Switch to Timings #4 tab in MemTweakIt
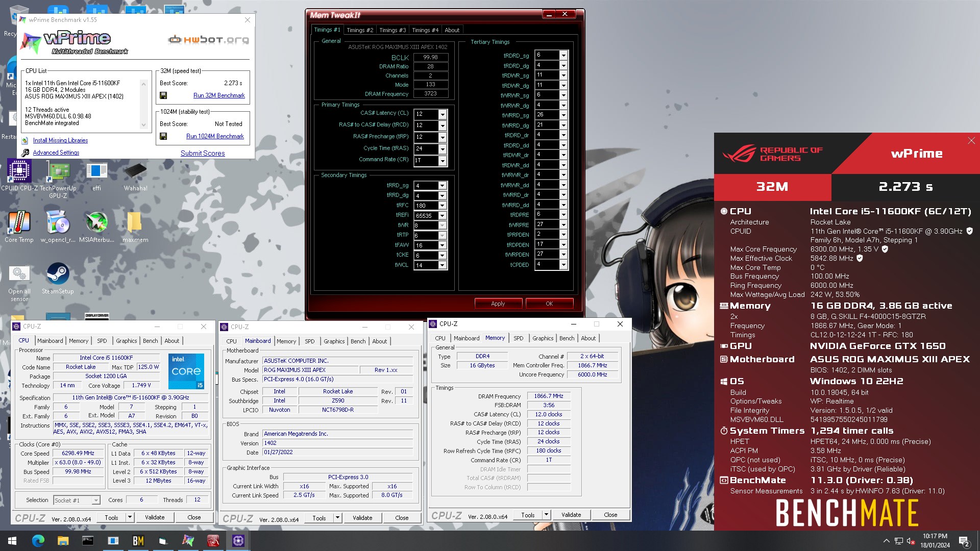The height and width of the screenshot is (551, 980). tap(425, 30)
